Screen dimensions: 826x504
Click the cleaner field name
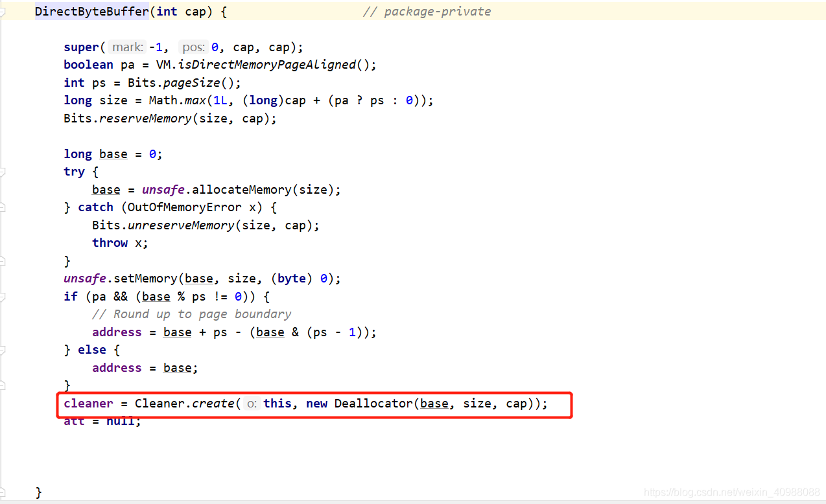click(x=88, y=404)
